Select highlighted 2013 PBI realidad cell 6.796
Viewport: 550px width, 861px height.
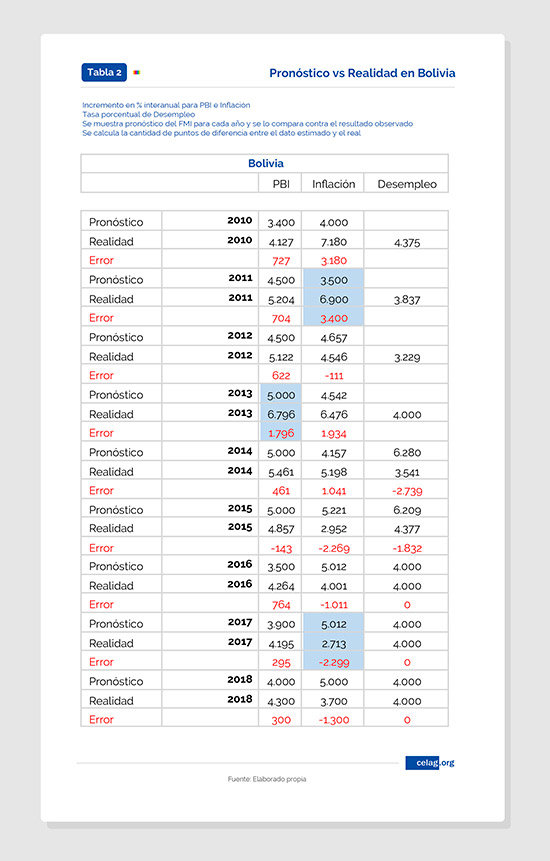281,414
